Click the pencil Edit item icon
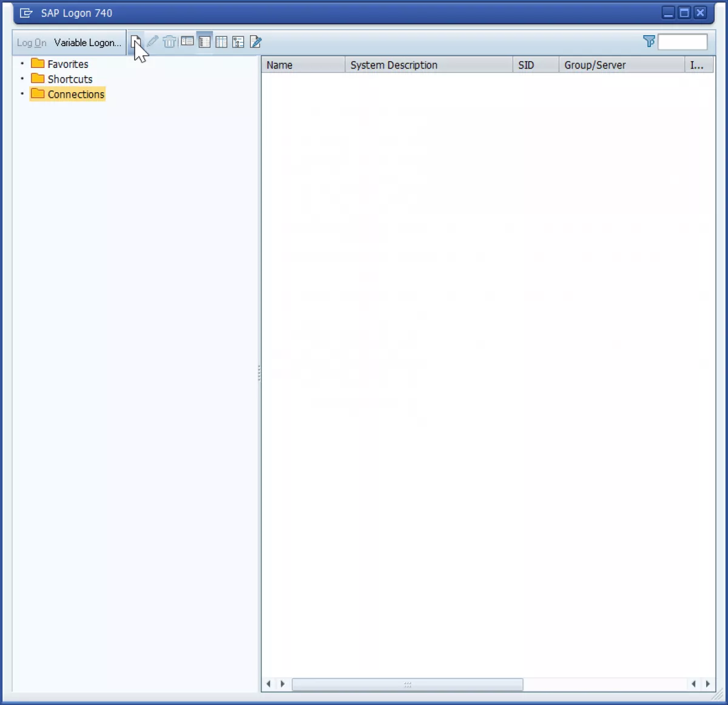728x705 pixels. pos(153,42)
